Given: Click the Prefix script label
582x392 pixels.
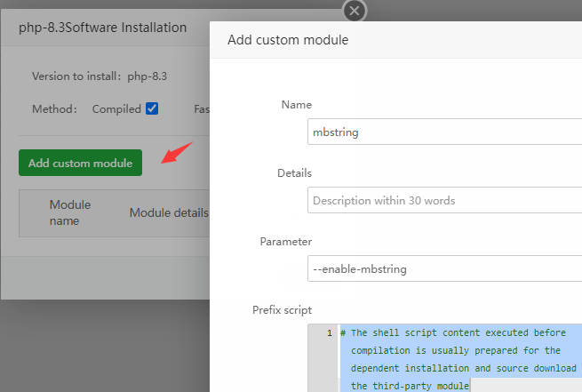Looking at the screenshot, I should pos(282,310).
